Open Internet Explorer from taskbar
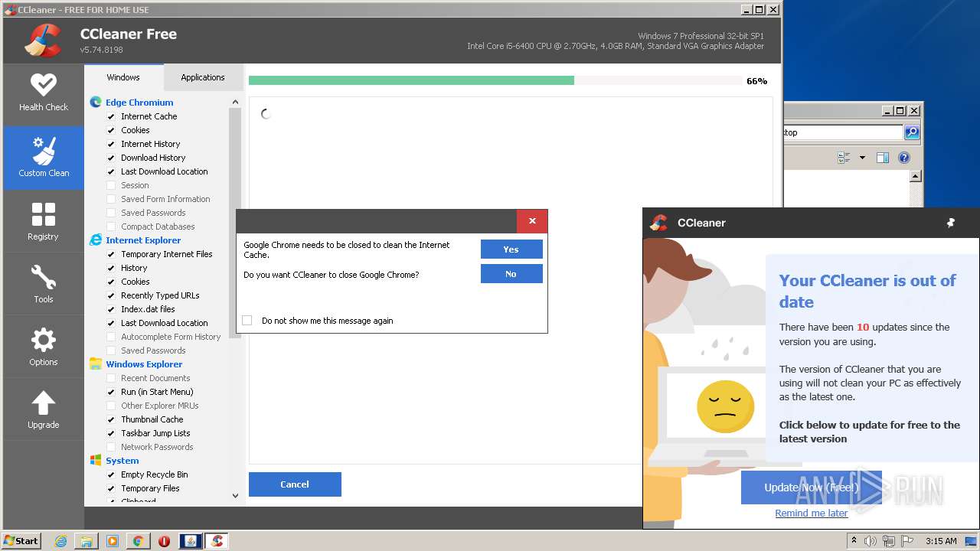This screenshot has width=980, height=551. point(61,541)
